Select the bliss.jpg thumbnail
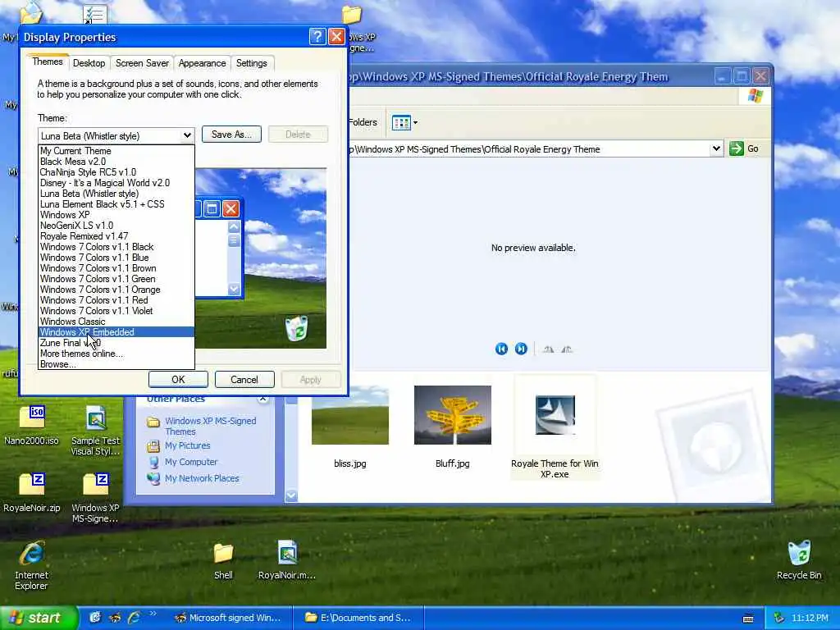Viewport: 840px width, 630px height. coord(349,415)
